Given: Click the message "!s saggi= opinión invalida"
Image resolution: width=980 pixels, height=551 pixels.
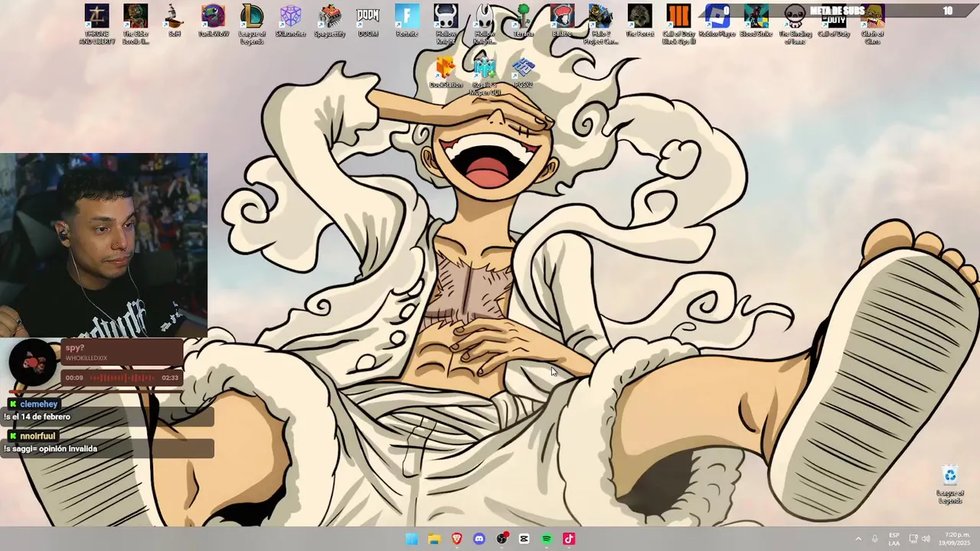Looking at the screenshot, I should (51, 448).
